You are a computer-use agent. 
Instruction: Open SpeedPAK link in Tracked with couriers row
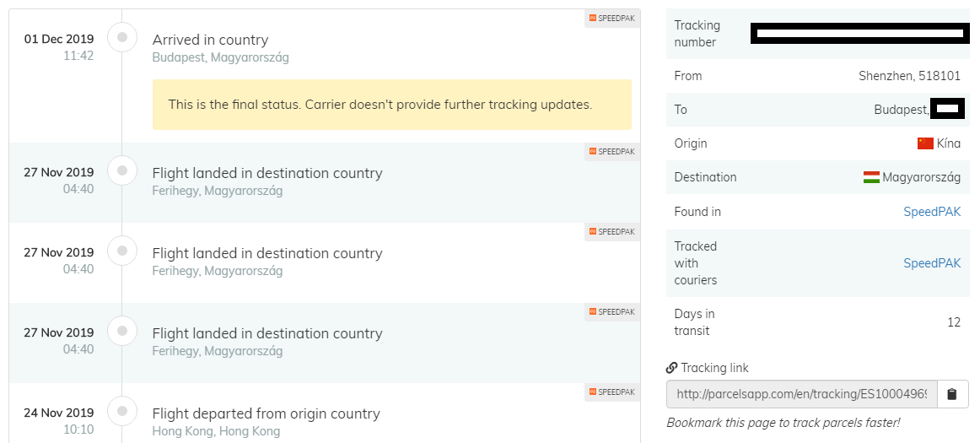(x=931, y=263)
